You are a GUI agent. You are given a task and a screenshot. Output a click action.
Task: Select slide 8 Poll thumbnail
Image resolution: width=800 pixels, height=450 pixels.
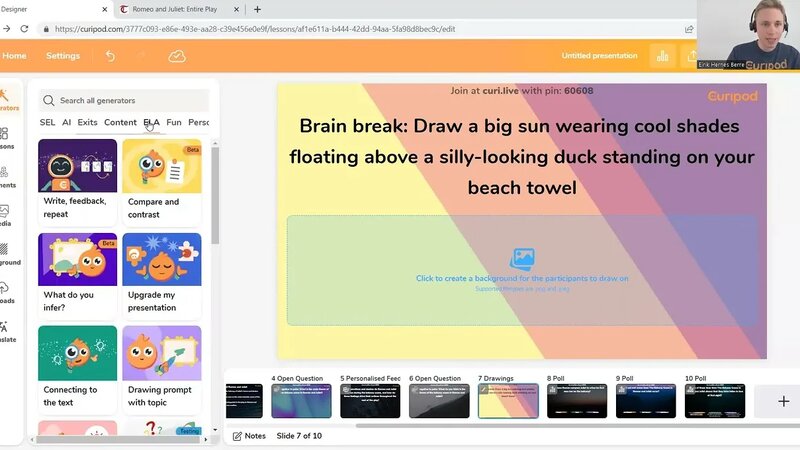coord(577,401)
